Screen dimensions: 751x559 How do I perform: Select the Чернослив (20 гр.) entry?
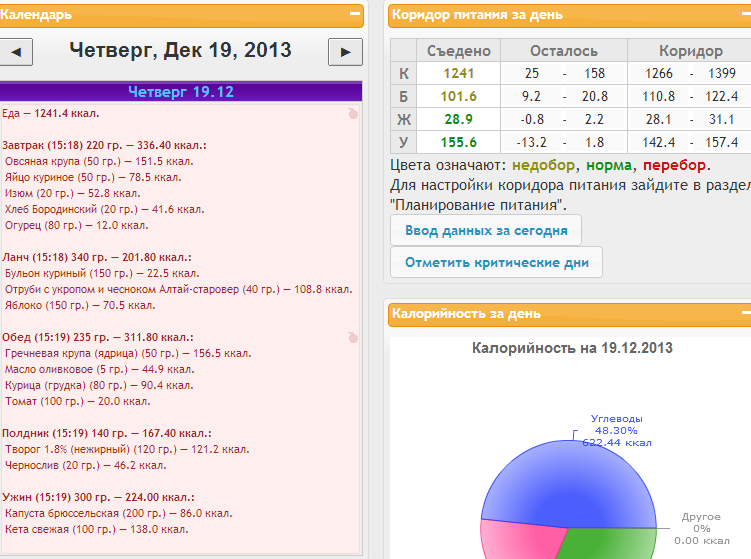coord(86,465)
